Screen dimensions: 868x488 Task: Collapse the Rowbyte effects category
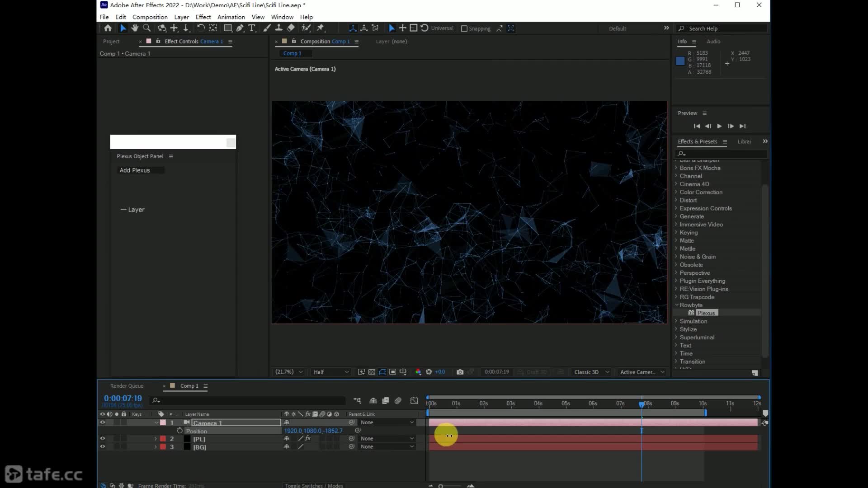[x=677, y=305]
